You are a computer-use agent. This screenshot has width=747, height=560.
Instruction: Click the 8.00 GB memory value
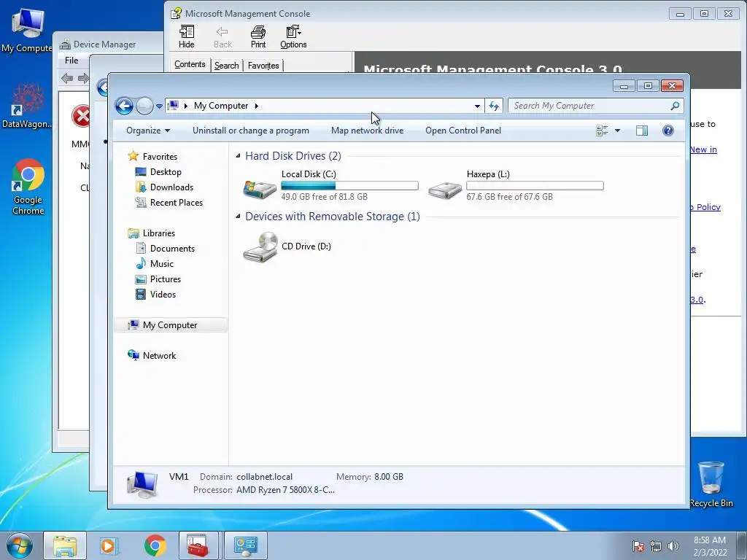(389, 477)
